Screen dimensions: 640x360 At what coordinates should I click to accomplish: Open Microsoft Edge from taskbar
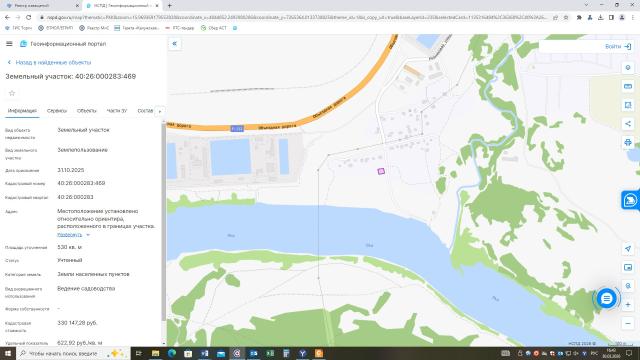172,353
